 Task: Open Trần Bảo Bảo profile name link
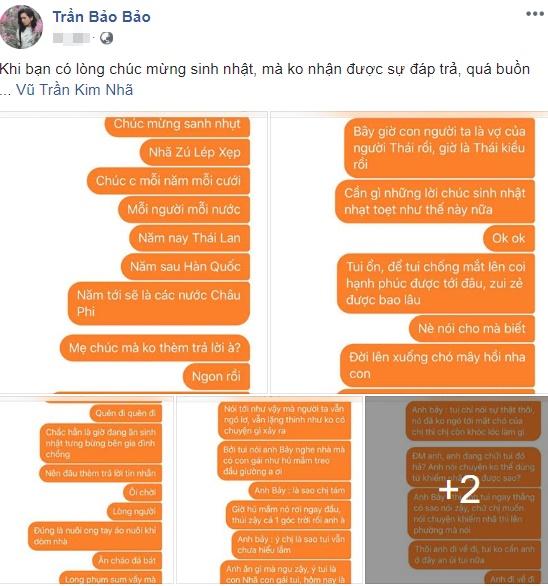pyautogui.click(x=102, y=17)
